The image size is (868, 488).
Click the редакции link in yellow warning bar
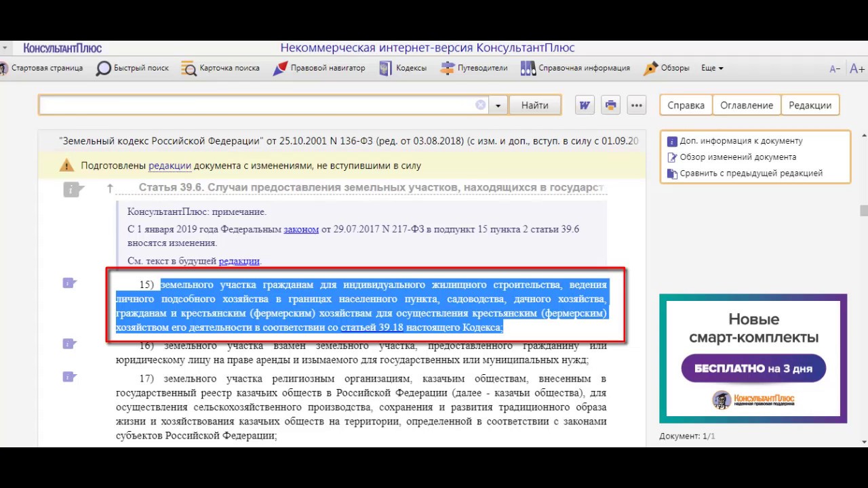170,165
